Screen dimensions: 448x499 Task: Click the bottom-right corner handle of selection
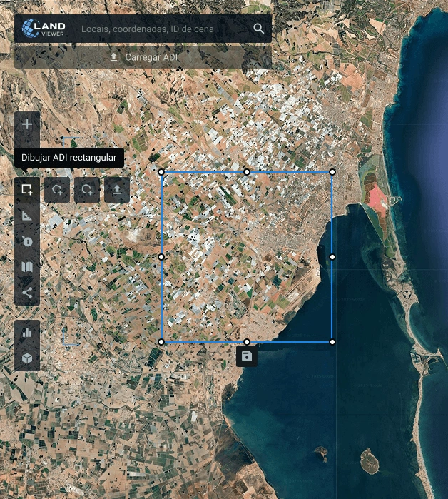(332, 342)
